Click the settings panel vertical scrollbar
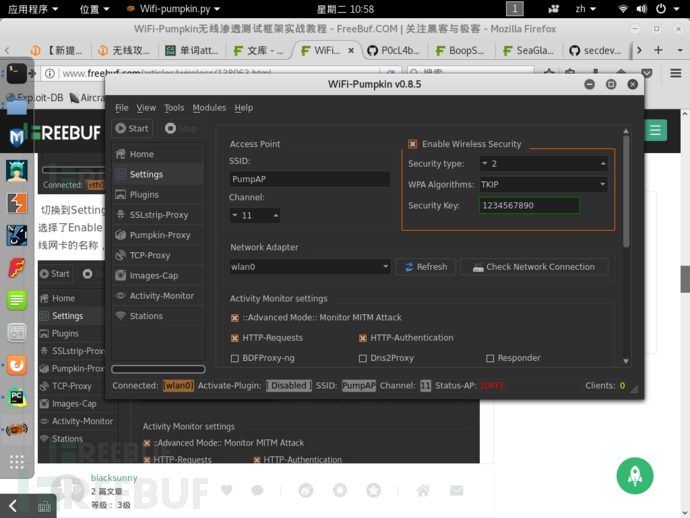The image size is (690, 518). 626,191
